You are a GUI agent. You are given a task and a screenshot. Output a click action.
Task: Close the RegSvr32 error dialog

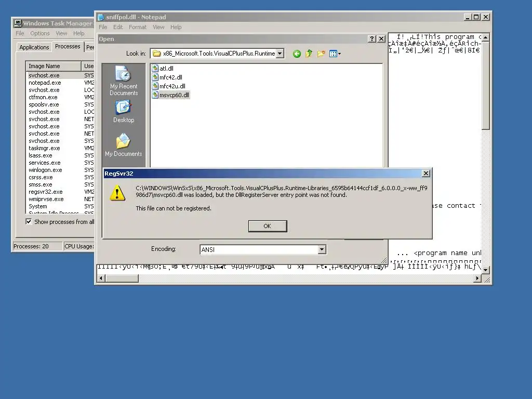click(x=426, y=174)
